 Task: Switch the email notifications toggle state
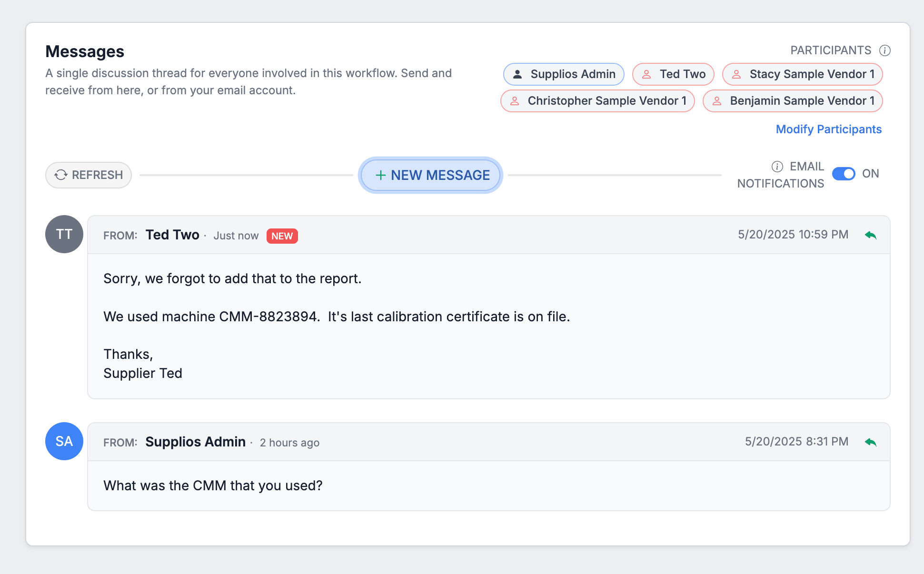coord(844,174)
